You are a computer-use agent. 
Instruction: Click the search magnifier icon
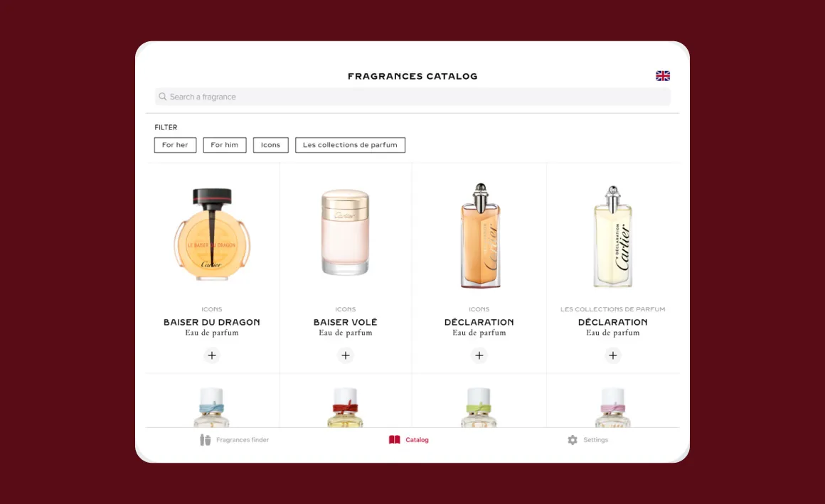pos(163,97)
